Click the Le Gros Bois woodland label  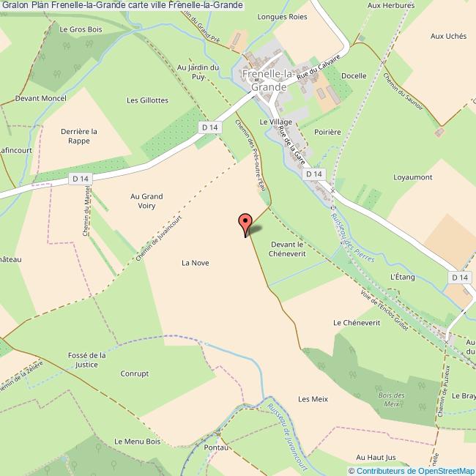pos(81,30)
